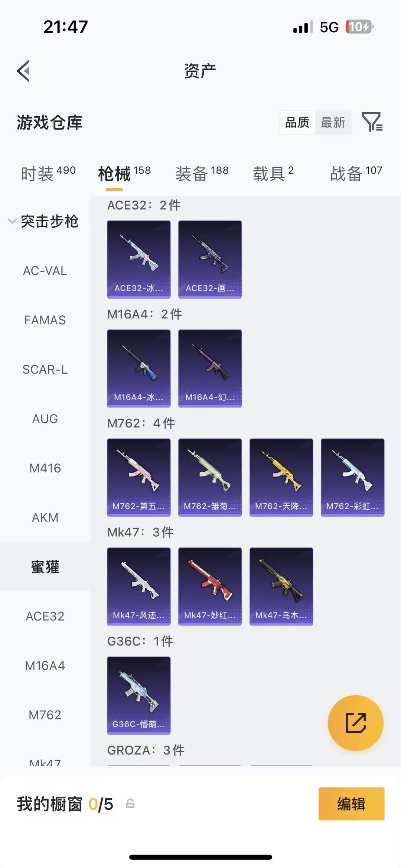Screen dimensions: 401x868
Task: Tap the orange share floating button
Action: [x=355, y=723]
